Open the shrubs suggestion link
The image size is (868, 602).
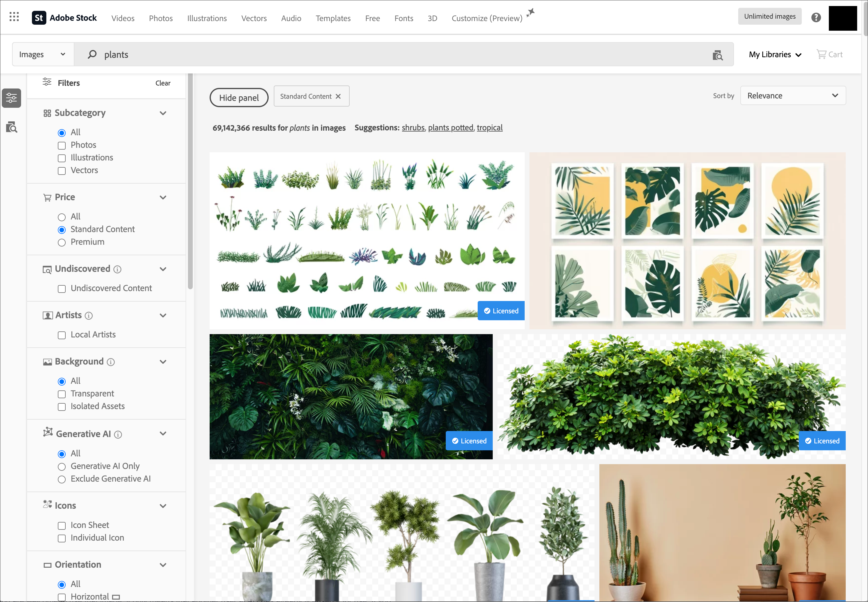[413, 128]
